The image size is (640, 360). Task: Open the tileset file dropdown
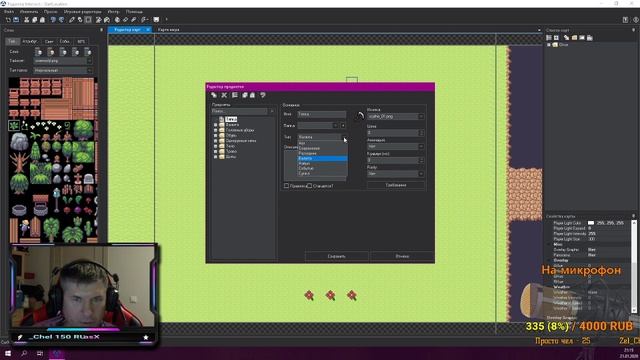click(x=89, y=61)
